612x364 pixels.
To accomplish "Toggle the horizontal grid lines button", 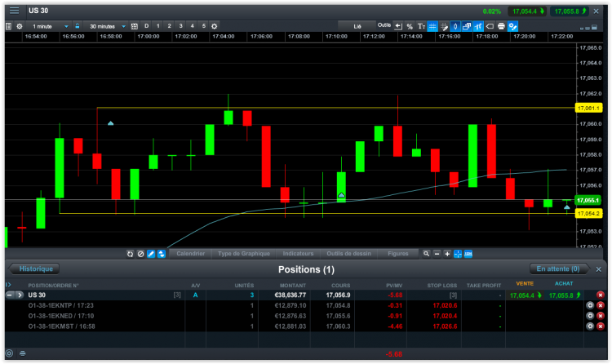I will tap(432, 26).
